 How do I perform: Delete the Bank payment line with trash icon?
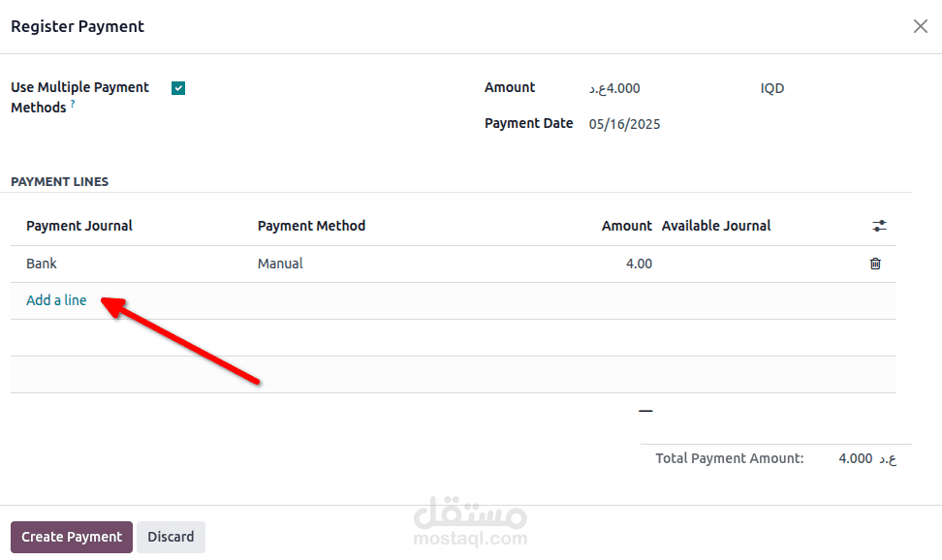(875, 264)
